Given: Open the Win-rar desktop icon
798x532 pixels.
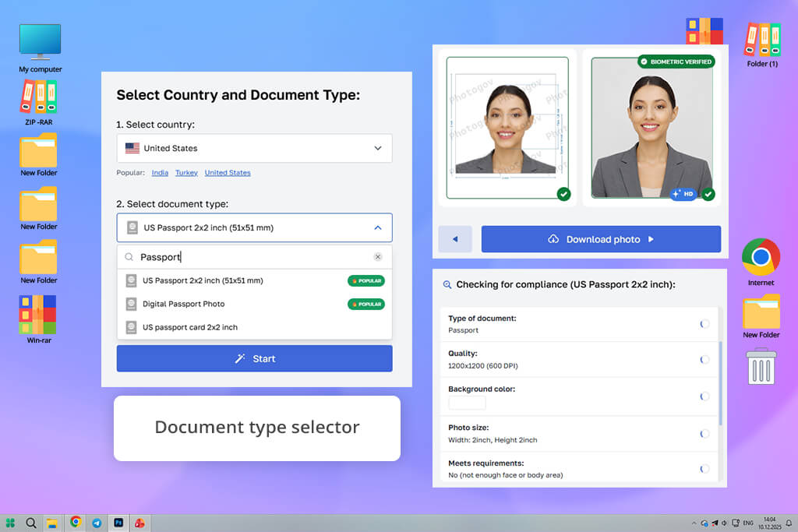Looking at the screenshot, I should (38, 319).
